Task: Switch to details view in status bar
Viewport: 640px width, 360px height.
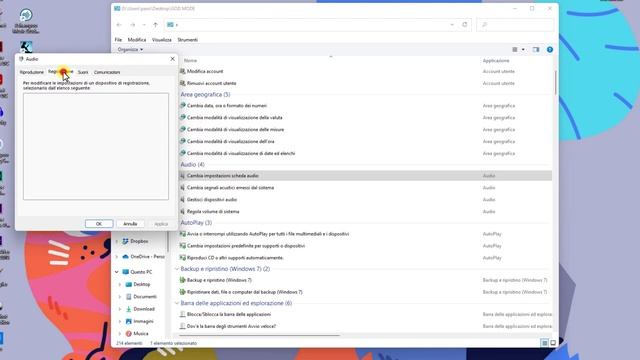Action: pyautogui.click(x=544, y=343)
